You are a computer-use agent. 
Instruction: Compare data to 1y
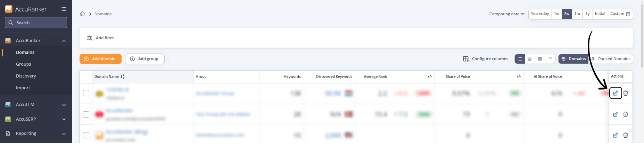[587, 14]
